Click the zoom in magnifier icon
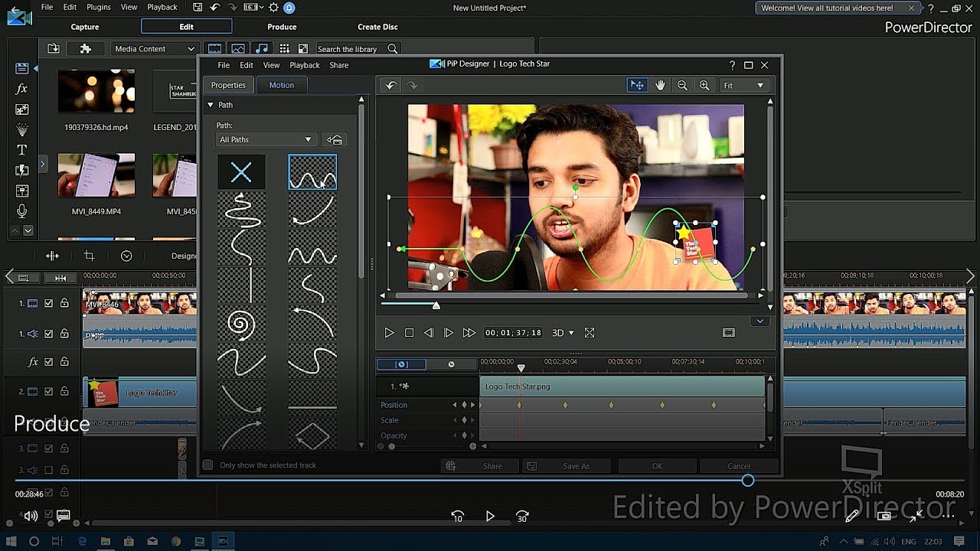980x551 pixels. click(x=704, y=86)
